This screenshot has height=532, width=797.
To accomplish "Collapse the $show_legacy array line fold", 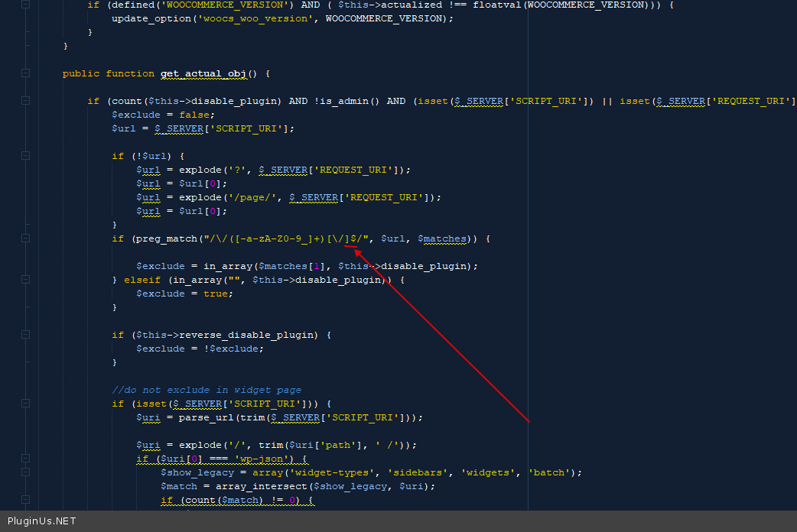I will click(25, 472).
